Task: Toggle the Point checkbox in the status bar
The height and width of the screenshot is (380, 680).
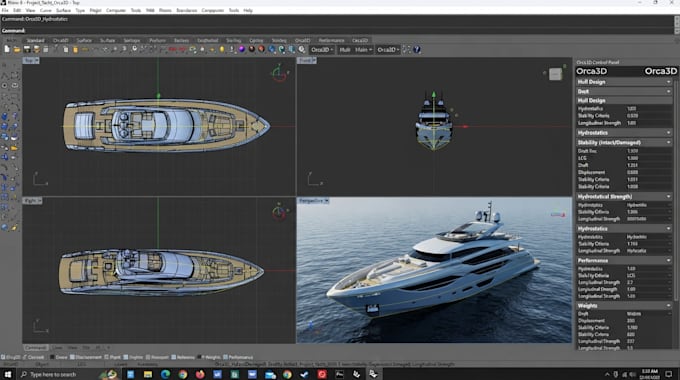Action: [107, 357]
